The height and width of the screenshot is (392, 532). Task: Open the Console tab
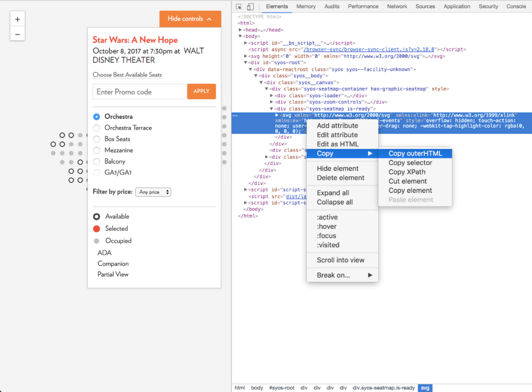point(516,7)
